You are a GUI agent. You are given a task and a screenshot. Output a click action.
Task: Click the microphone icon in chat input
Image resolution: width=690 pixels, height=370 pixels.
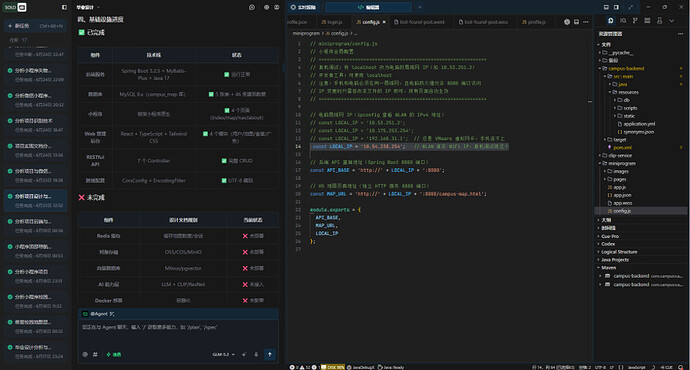256,354
